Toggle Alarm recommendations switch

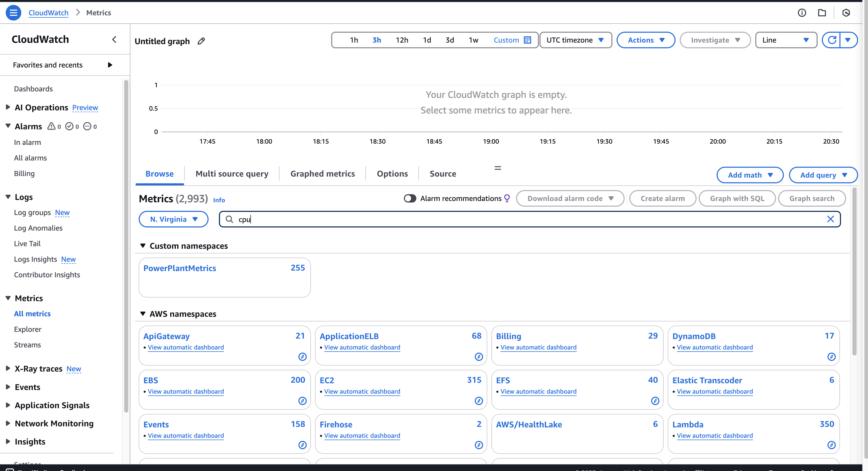coord(410,198)
